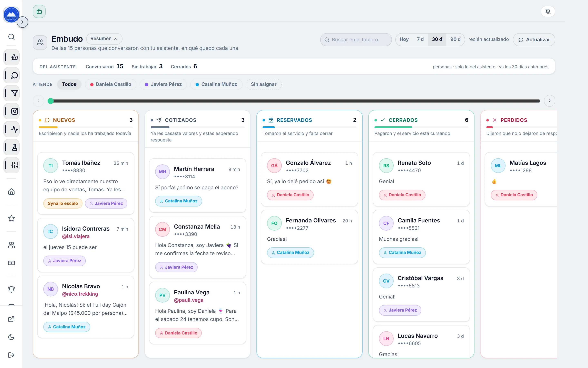Toggle the muted notifications bell icon
Viewport: 588px width, 368px height.
tap(548, 11)
